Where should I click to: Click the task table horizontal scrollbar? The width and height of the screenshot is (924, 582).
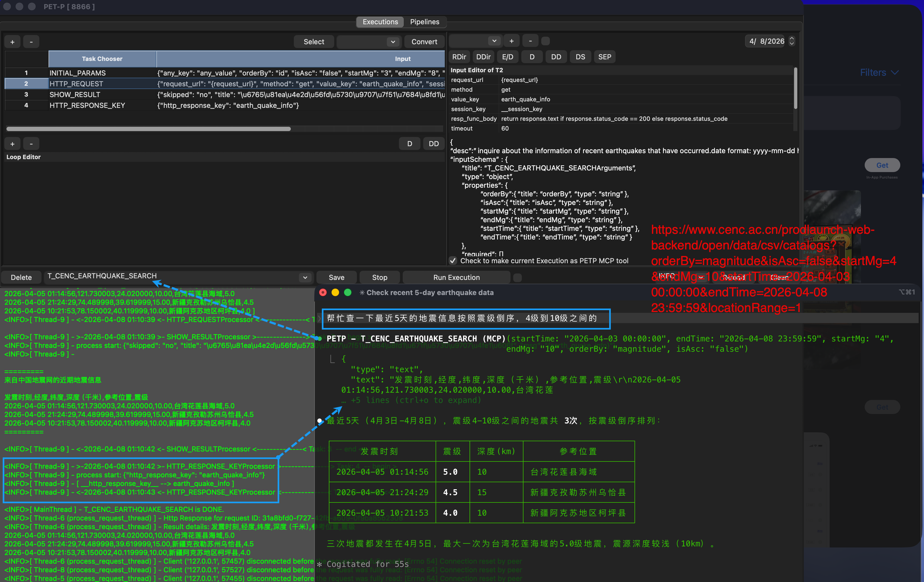(148, 129)
